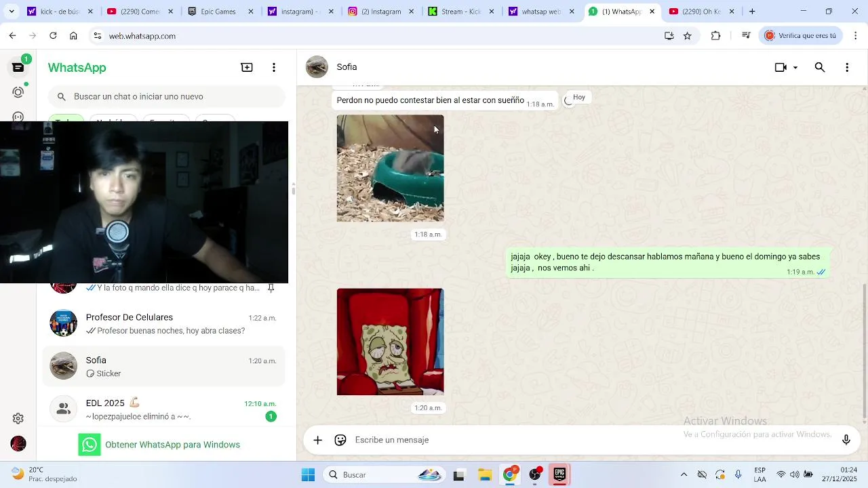
Task: Open tab search dropdown arrow
Action: (11, 12)
